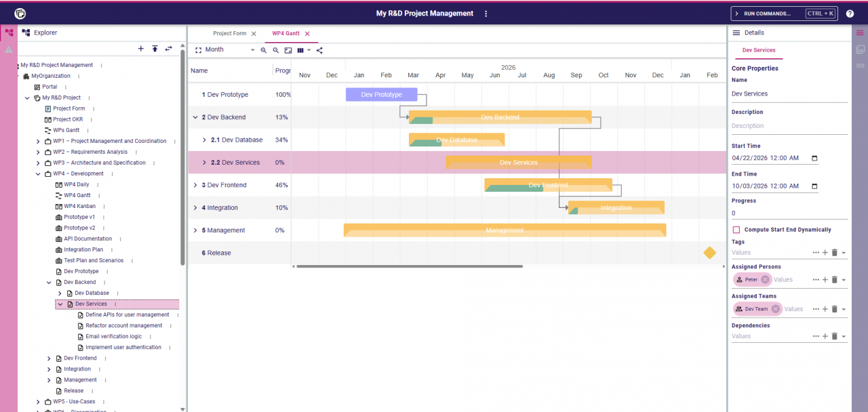This screenshot has height=412, width=868.
Task: Click the swap arrows icon in Explorer toolbar
Action: (x=170, y=48)
